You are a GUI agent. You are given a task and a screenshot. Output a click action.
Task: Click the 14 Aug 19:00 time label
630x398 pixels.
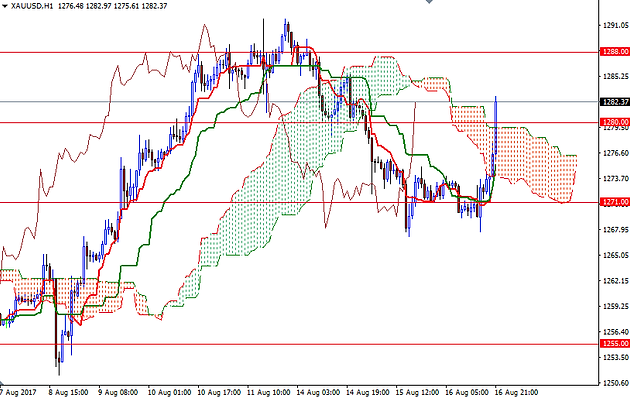(x=368, y=392)
